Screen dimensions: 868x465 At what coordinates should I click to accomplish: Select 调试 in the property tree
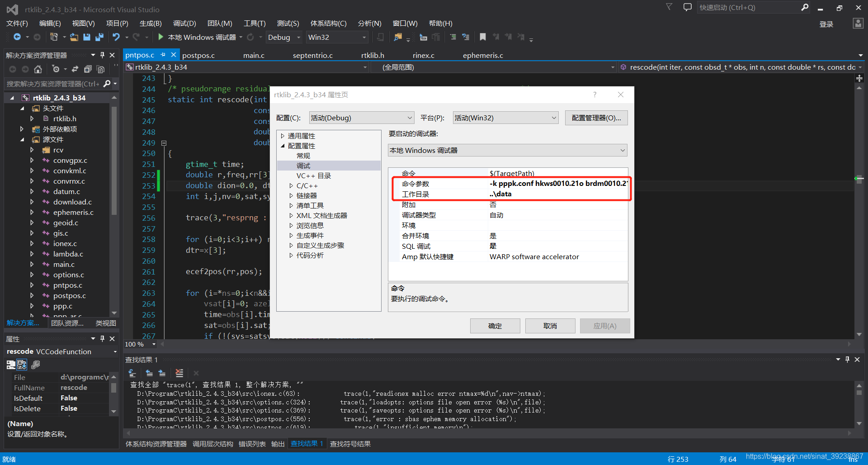point(303,166)
